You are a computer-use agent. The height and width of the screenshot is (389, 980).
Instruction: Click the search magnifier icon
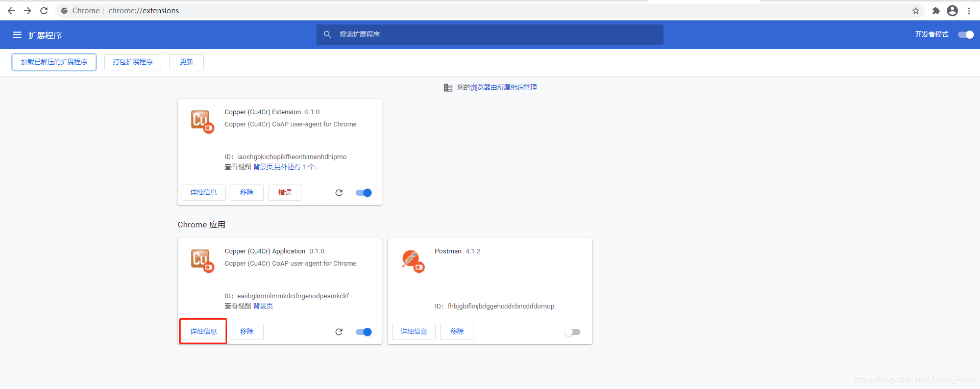click(328, 35)
